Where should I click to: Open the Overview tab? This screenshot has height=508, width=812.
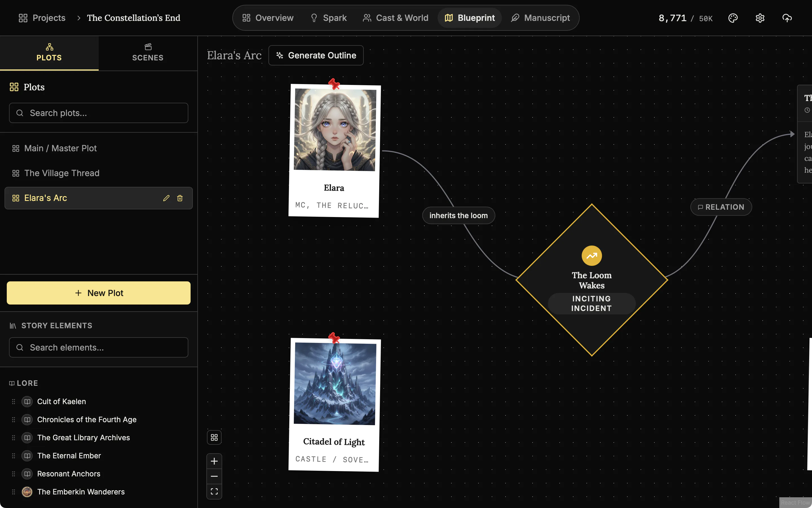268,18
